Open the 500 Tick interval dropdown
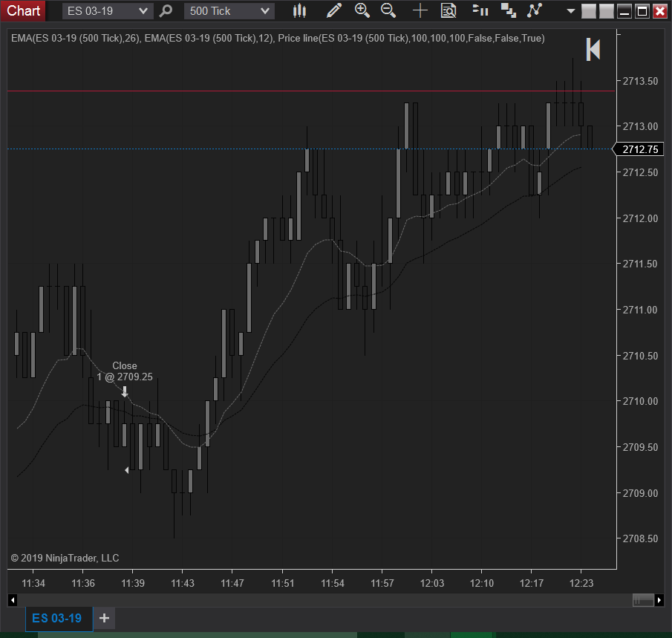This screenshot has width=672, height=638. coord(229,10)
